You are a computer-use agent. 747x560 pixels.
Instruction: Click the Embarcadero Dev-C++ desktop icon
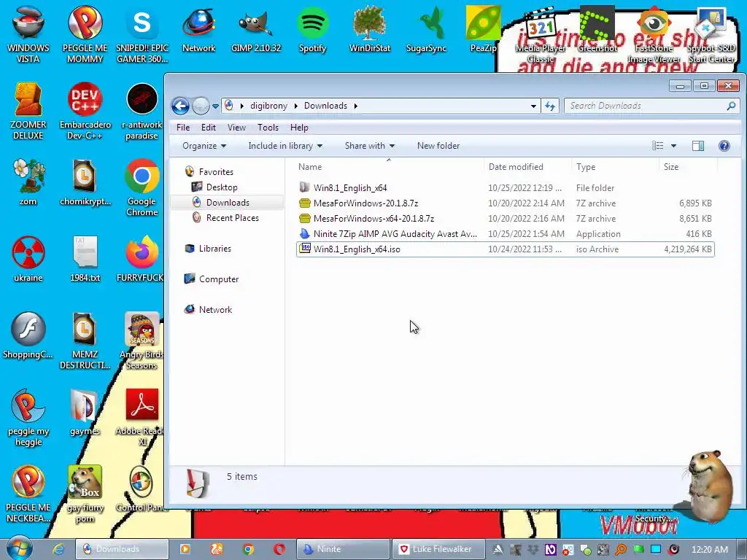(x=85, y=112)
